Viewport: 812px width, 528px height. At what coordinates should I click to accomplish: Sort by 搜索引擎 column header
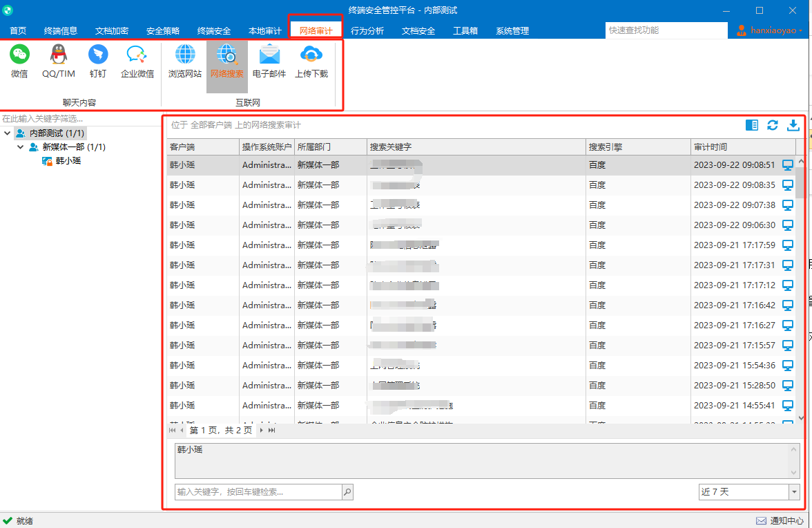[638, 147]
